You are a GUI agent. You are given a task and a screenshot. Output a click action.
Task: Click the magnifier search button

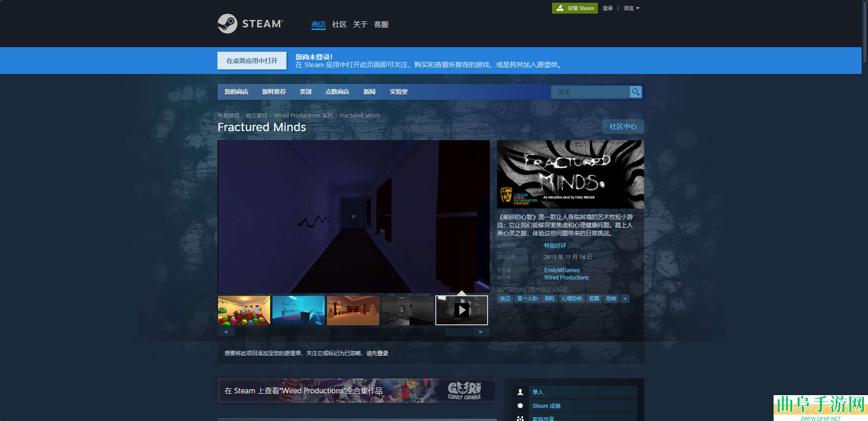[x=636, y=92]
